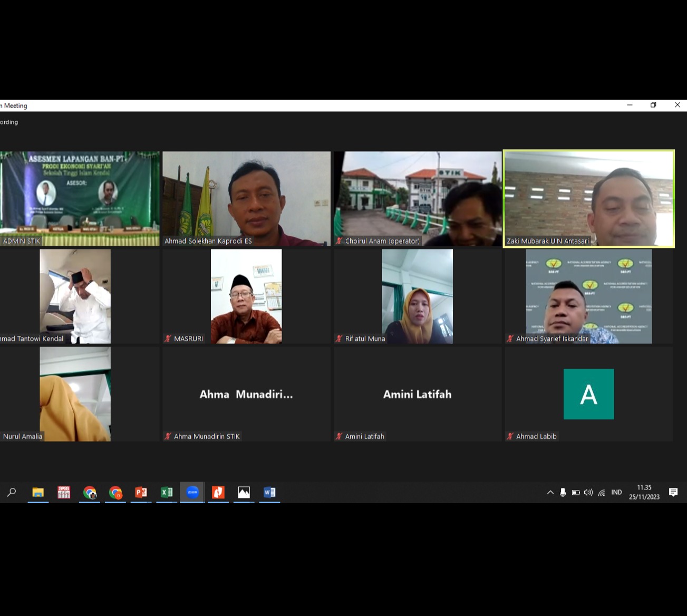Click the system tray microphone icon
Image resolution: width=687 pixels, height=616 pixels.
coord(563,493)
